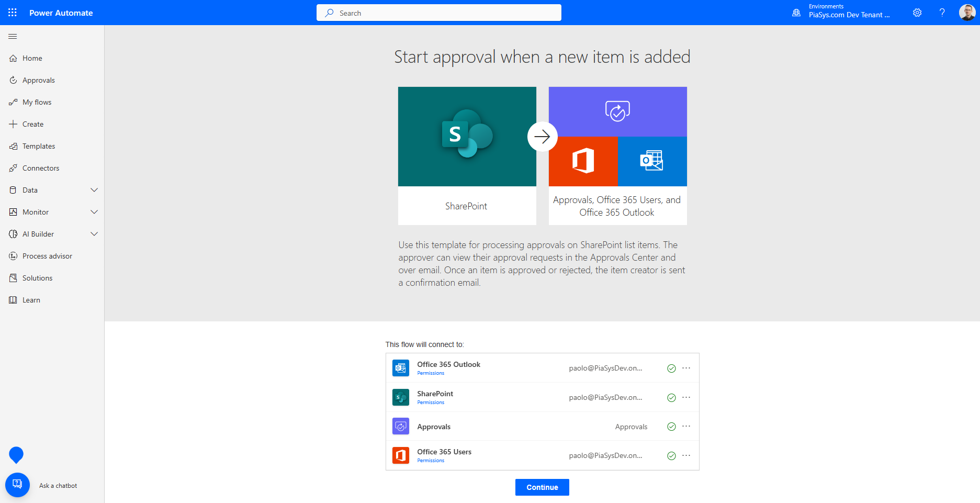Viewport: 980px width, 503px height.
Task: Click the My flows sidebar icon
Action: (13, 102)
